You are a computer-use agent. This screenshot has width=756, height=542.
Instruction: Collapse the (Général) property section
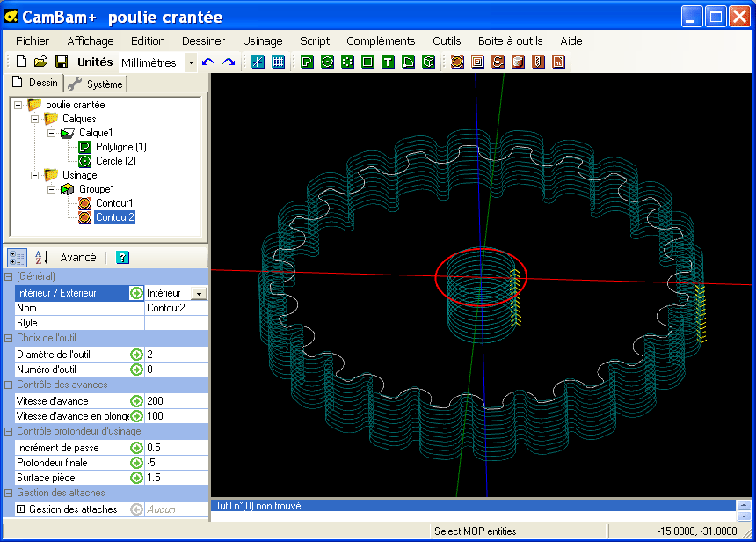coord(8,276)
